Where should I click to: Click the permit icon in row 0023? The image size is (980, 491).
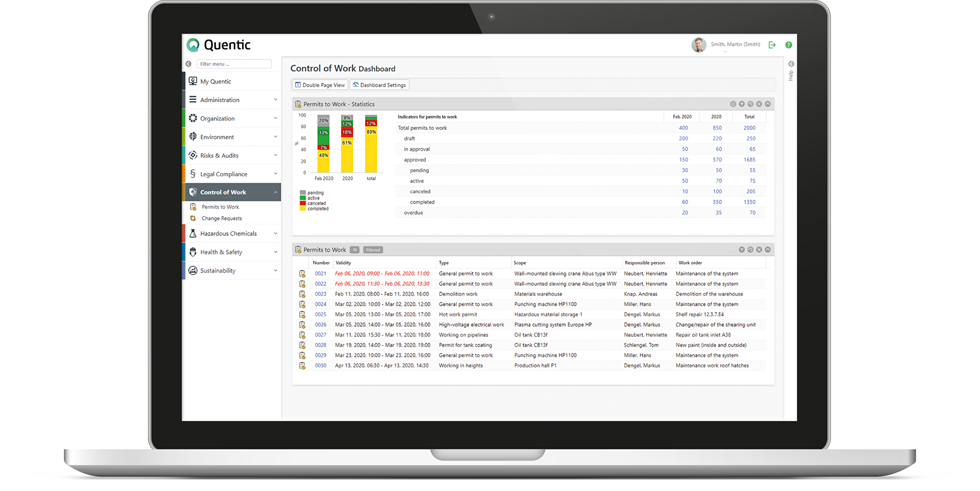(302, 294)
